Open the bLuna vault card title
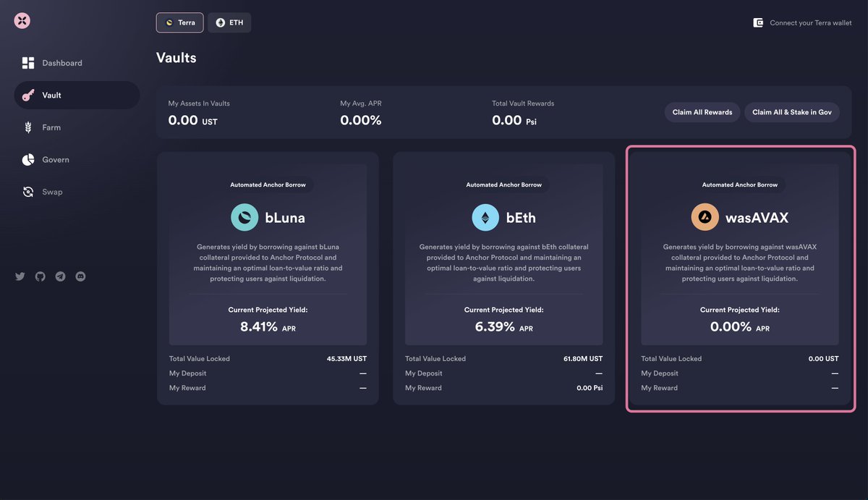The width and height of the screenshot is (868, 500). [x=285, y=217]
